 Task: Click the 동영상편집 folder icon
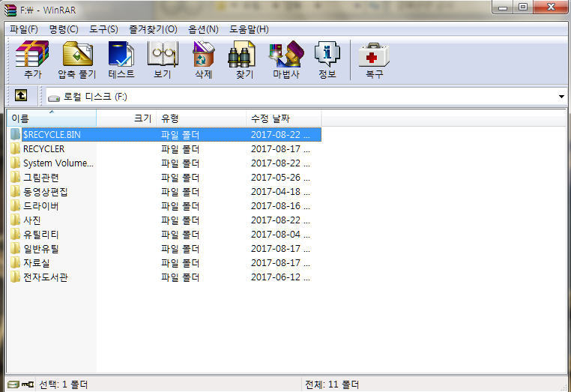pyautogui.click(x=15, y=192)
